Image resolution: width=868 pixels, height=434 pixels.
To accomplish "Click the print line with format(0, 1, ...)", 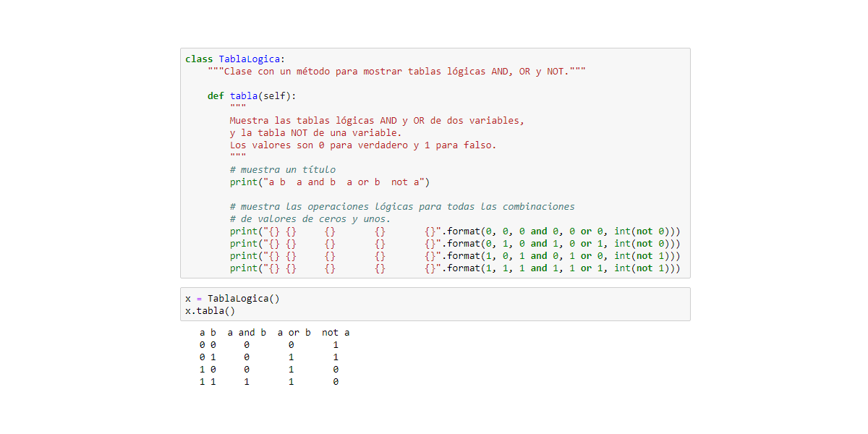I will click(x=455, y=243).
